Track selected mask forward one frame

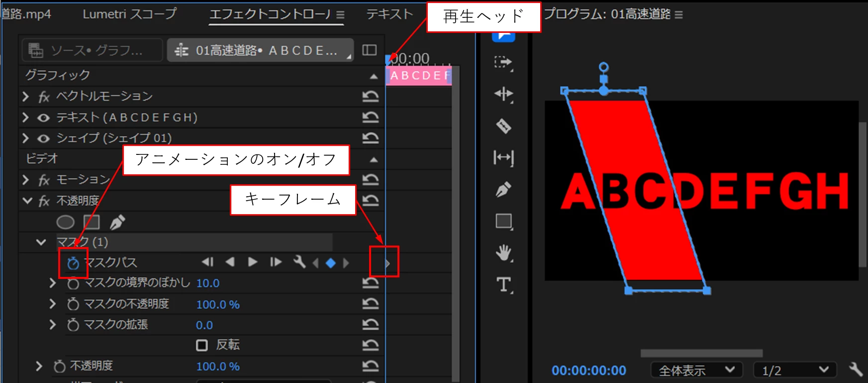coord(276,262)
